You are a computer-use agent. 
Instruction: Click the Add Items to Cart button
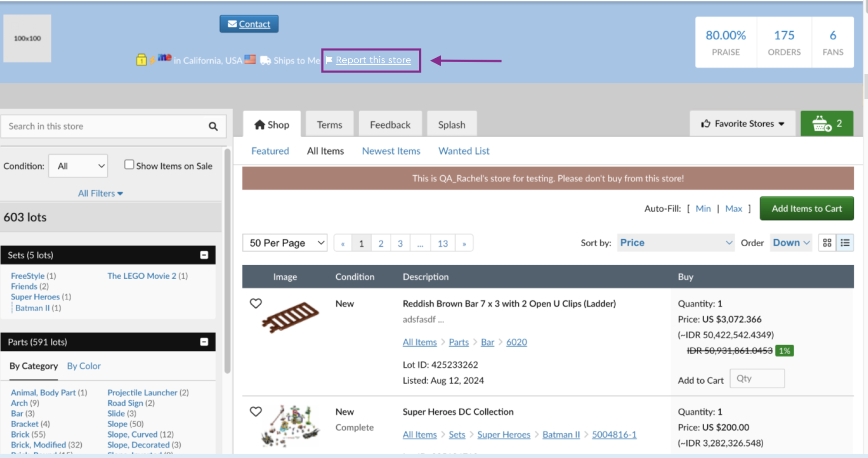point(806,209)
